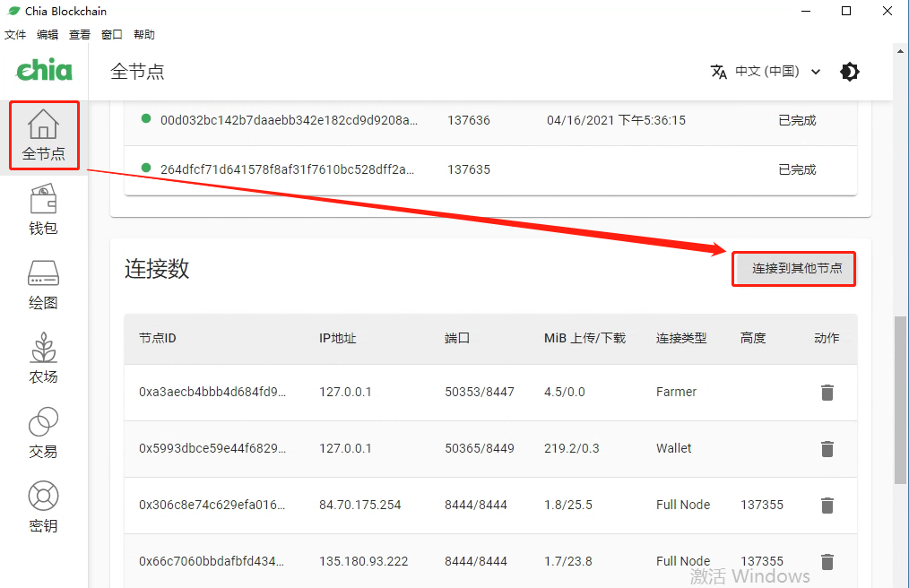Open the 查看 menu

pyautogui.click(x=79, y=34)
